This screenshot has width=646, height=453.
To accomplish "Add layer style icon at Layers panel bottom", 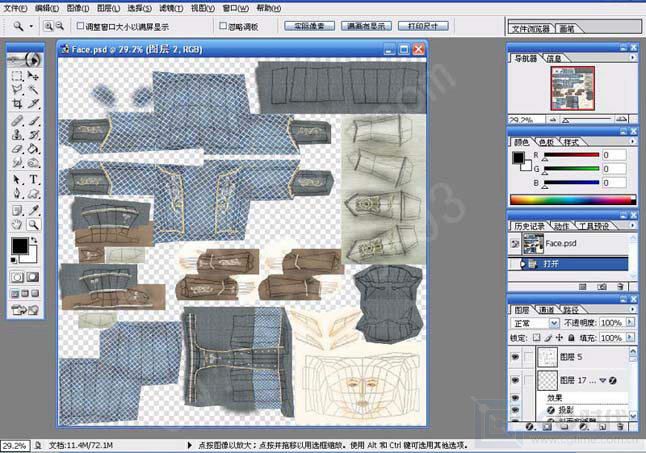I will coord(530,427).
